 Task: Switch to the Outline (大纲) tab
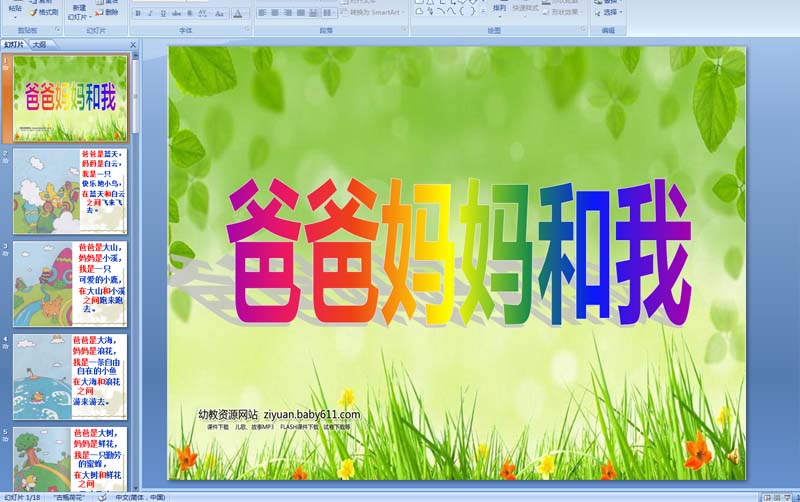click(x=39, y=44)
